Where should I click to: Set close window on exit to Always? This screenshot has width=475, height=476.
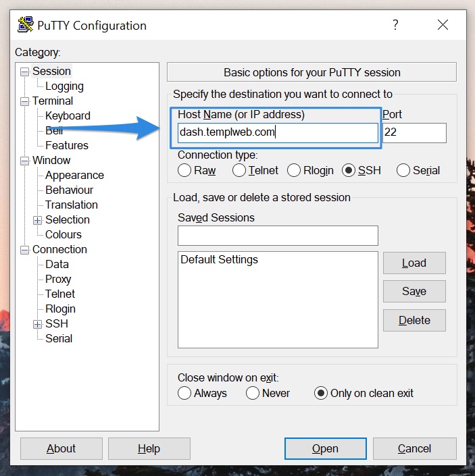click(x=184, y=393)
